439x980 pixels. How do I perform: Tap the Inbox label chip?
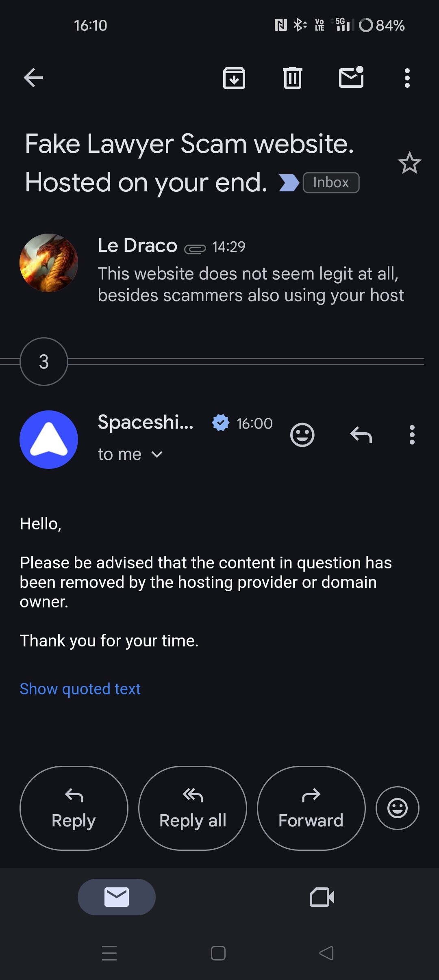331,182
